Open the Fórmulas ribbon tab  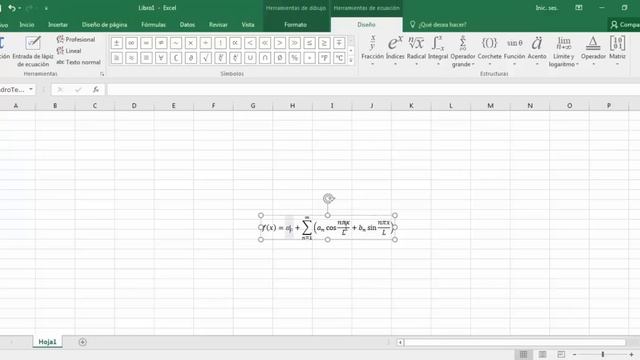[153, 24]
